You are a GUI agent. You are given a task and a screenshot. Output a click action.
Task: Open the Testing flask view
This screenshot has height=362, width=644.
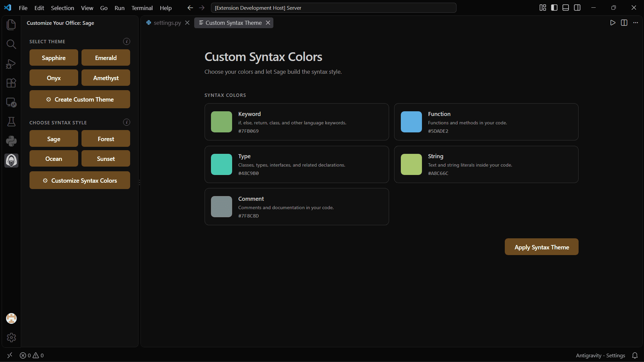[x=11, y=122]
